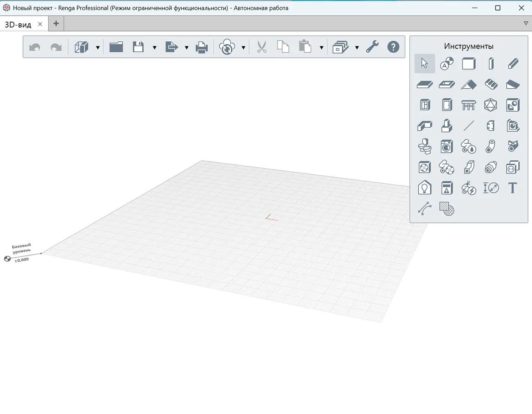The width and height of the screenshot is (532, 414).
Task: Close the 3D-вид tab
Action: coord(40,24)
